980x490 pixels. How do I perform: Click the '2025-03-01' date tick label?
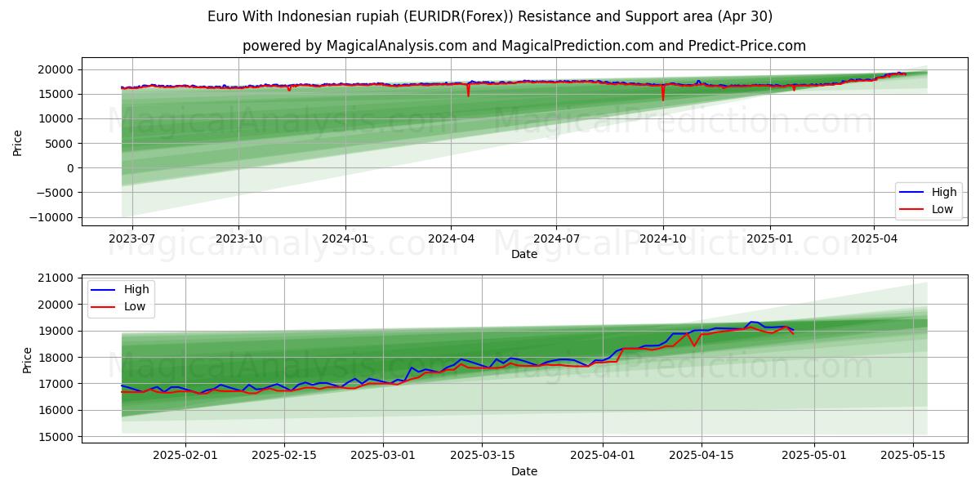coord(383,456)
